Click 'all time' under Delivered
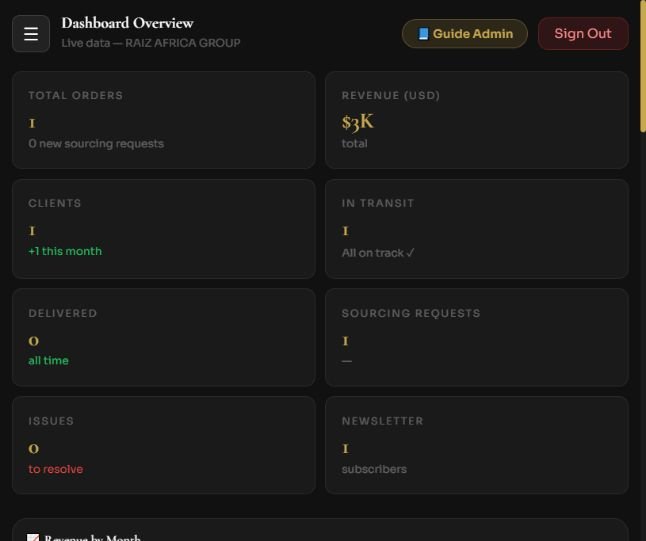Screen dimensions: 646x541 [x=48, y=361]
